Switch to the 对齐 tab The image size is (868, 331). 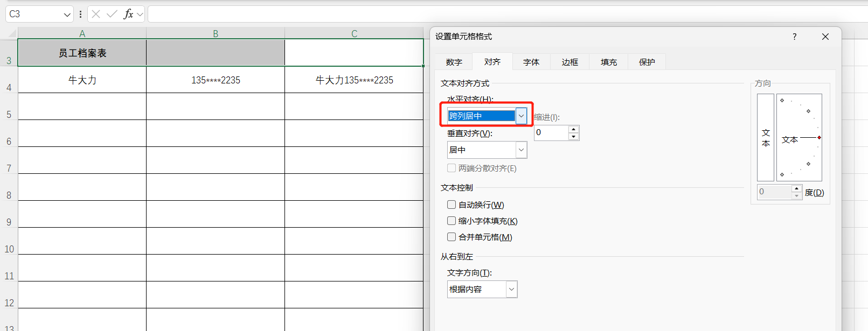coord(492,61)
